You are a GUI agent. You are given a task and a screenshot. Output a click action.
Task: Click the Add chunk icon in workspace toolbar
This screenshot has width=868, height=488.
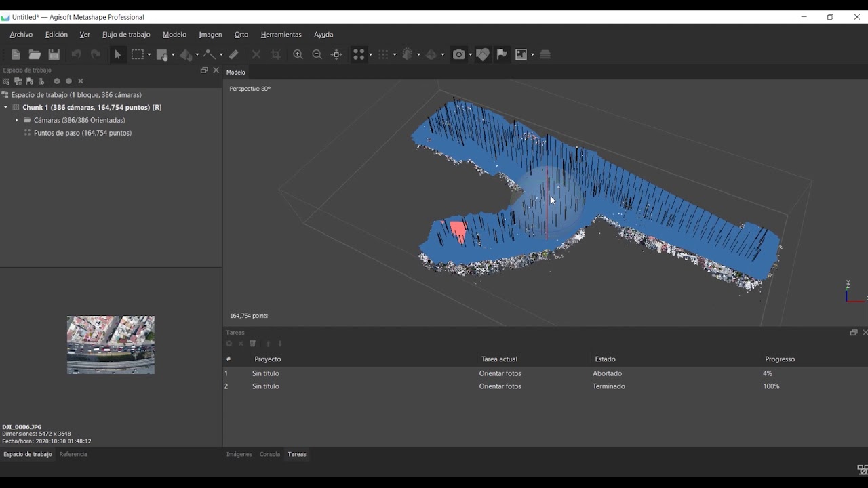click(6, 81)
